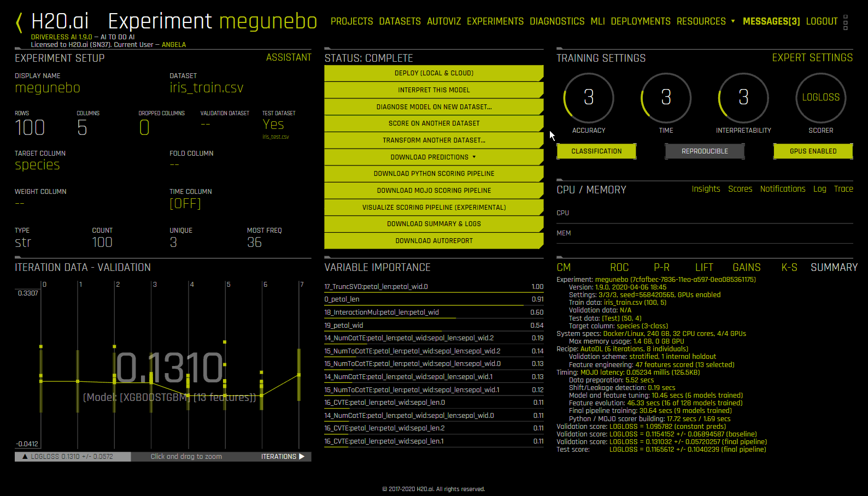Navigate to DIAGNOSTICS
The width and height of the screenshot is (868, 496).
(x=557, y=21)
